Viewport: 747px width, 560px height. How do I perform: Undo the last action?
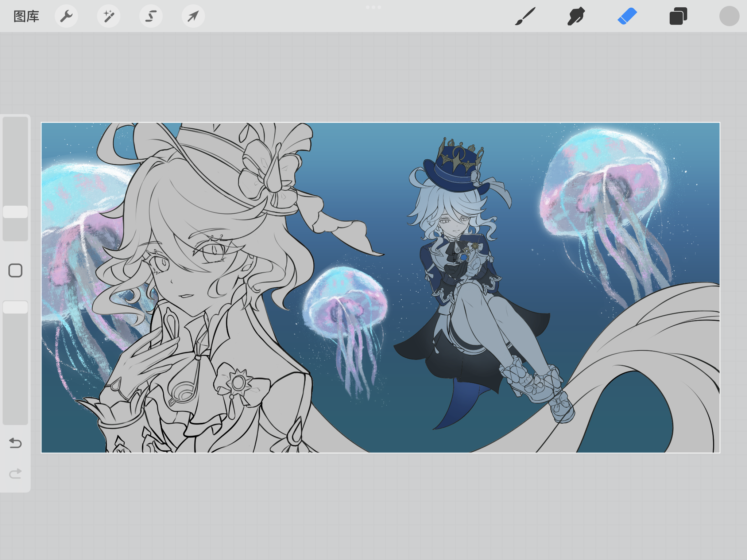(x=15, y=443)
